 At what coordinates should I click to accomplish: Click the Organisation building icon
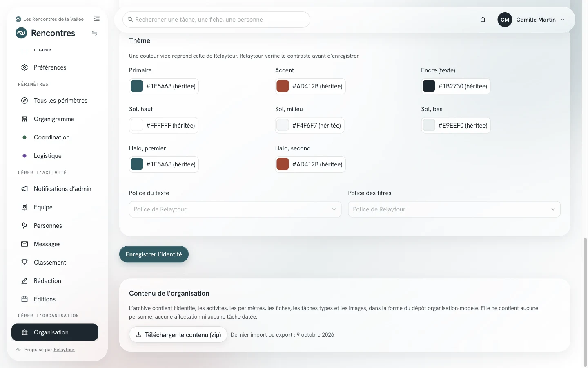coord(24,332)
